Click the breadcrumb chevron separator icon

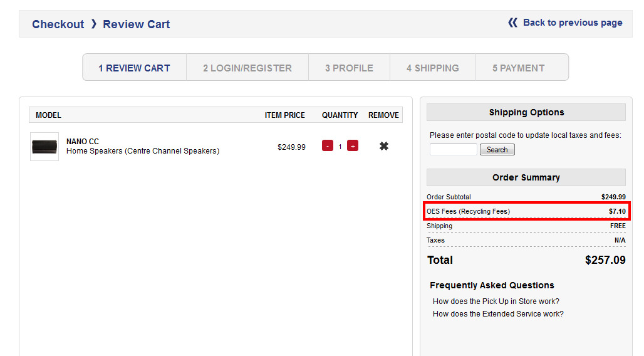pos(94,24)
